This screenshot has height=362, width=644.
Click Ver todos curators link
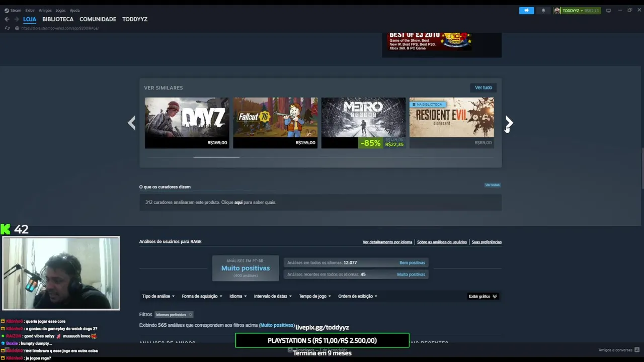pyautogui.click(x=492, y=185)
